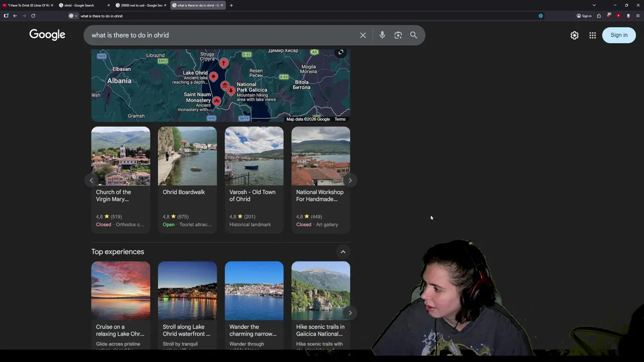Click the 'Albania' label on the map
Image resolution: width=644 pixels, height=362 pixels.
(119, 80)
